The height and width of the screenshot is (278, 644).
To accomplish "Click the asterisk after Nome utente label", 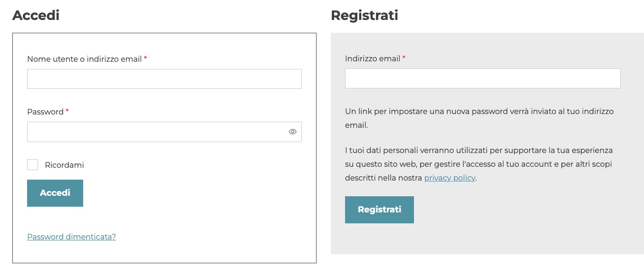I will pyautogui.click(x=145, y=58).
